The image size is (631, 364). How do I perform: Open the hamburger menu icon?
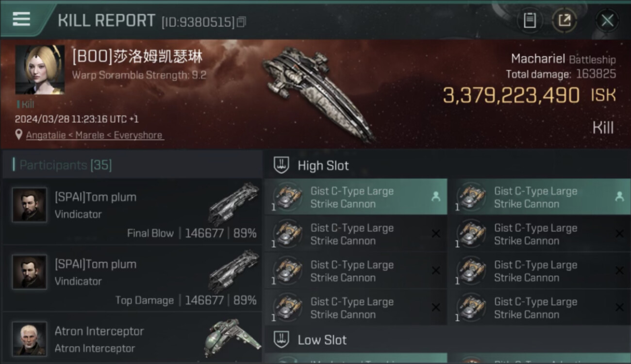click(21, 19)
